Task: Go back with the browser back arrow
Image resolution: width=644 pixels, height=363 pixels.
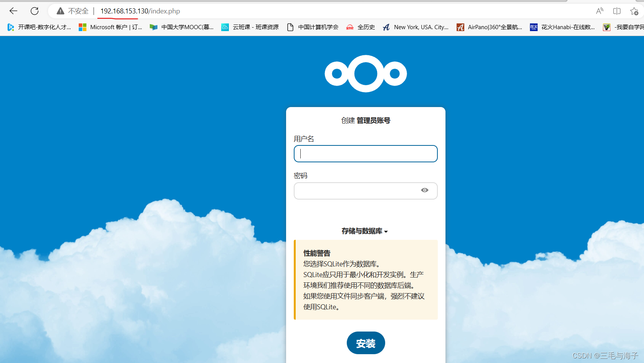Action: tap(13, 11)
